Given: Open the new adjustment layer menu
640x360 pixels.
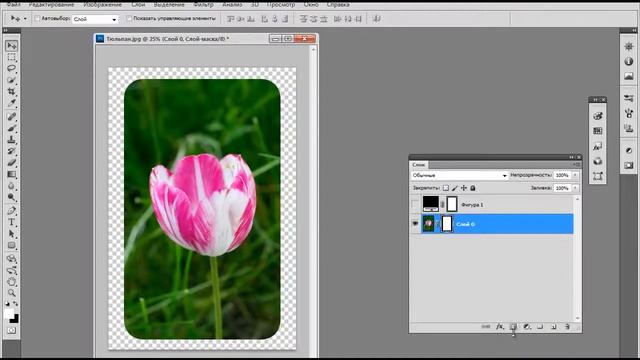Looking at the screenshot, I should [527, 327].
